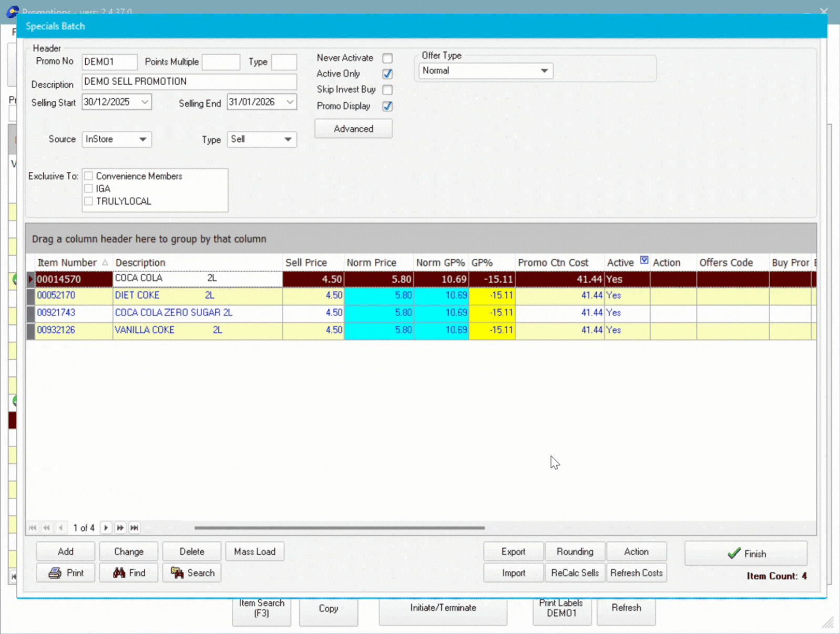This screenshot has height=634, width=840.
Task: Toggle the Skip Invest Buy checkbox
Action: 387,90
